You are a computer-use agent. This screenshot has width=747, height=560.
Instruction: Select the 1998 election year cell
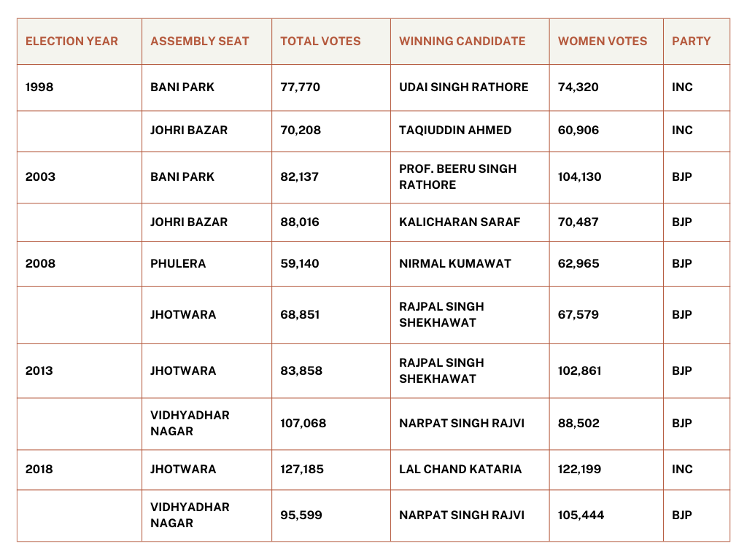click(x=80, y=87)
